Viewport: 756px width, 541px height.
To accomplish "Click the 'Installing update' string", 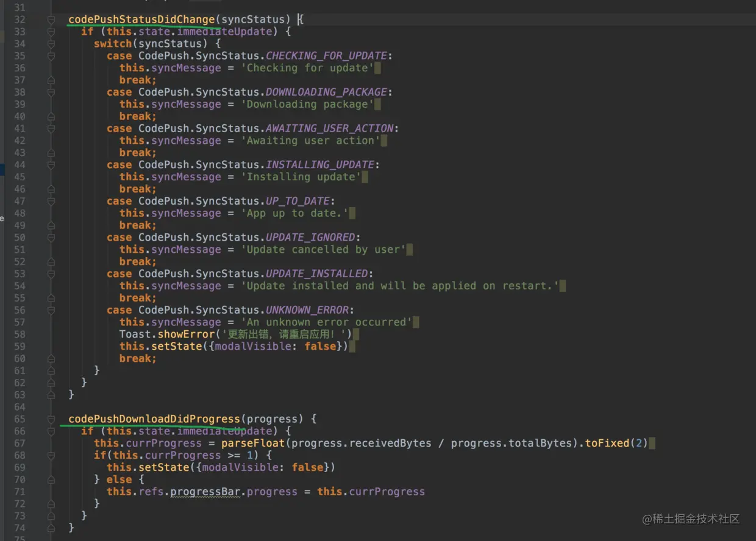I will tap(301, 177).
